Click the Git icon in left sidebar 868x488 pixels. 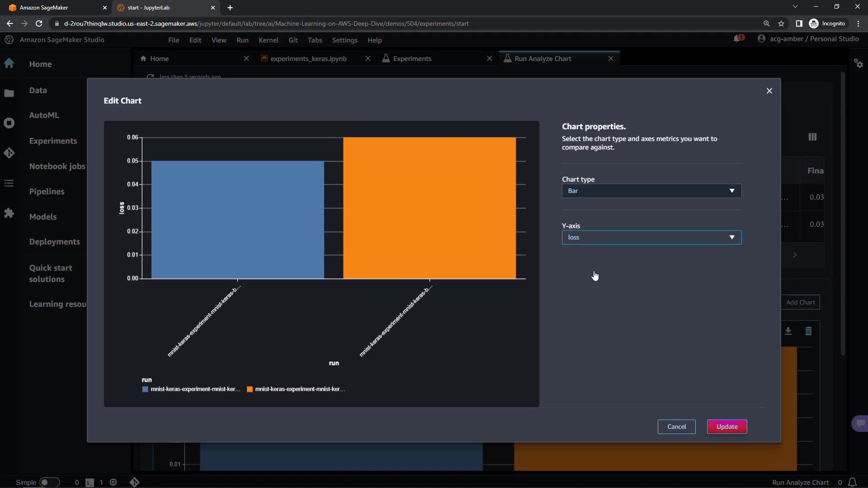(9, 153)
